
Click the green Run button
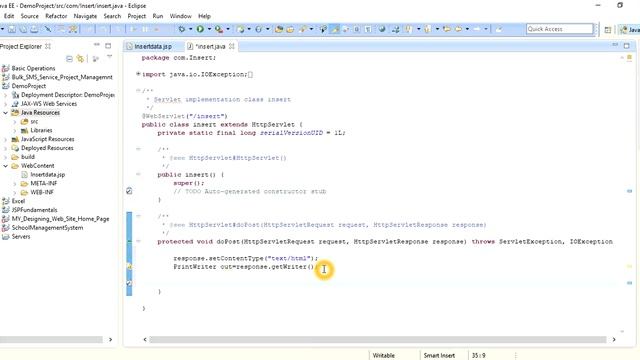(x=200, y=29)
